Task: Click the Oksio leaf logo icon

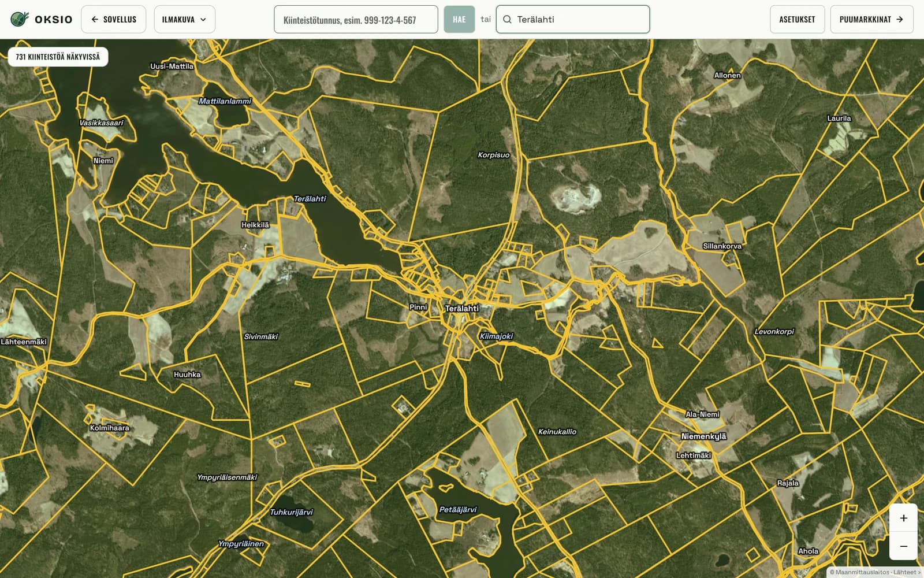Action: tap(20, 19)
